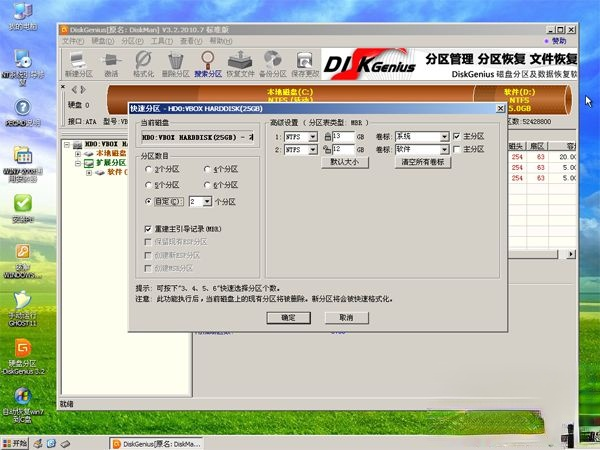600x450 pixels.
Task: Click the 本地磁盘(C:) partition bar
Action: (290, 96)
